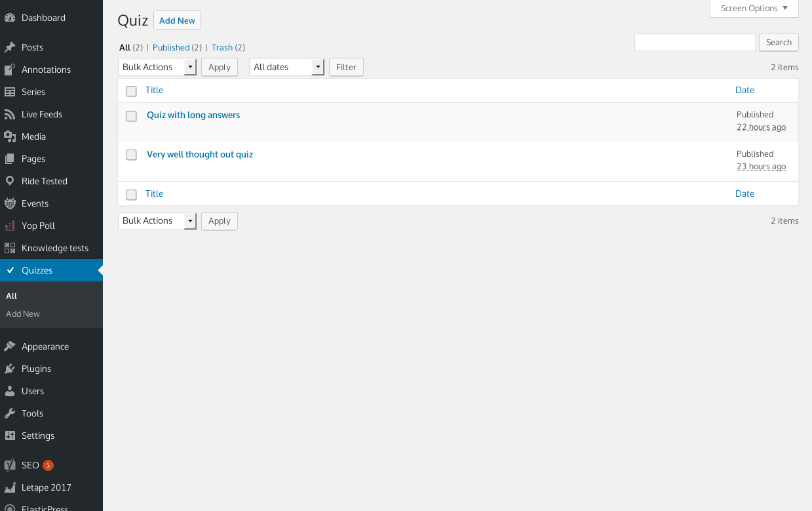Viewport: 812px width, 511px height.
Task: Select the All (2) filter link
Action: [x=131, y=47]
